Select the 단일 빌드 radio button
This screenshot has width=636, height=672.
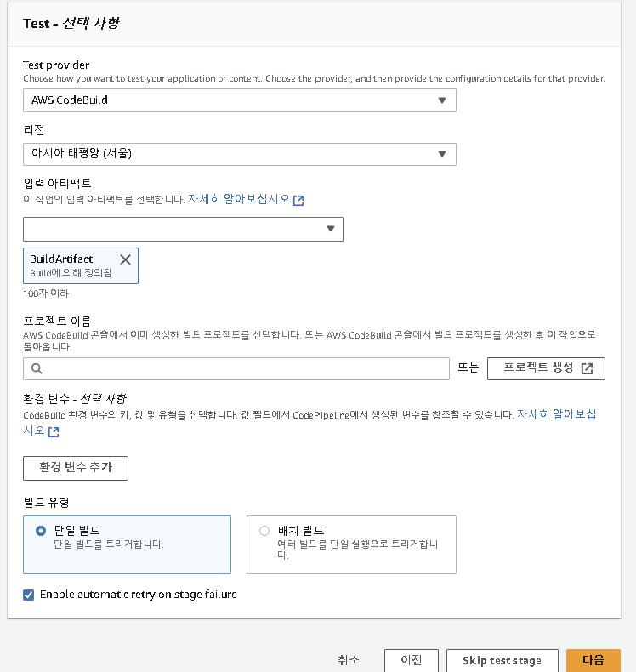41,531
